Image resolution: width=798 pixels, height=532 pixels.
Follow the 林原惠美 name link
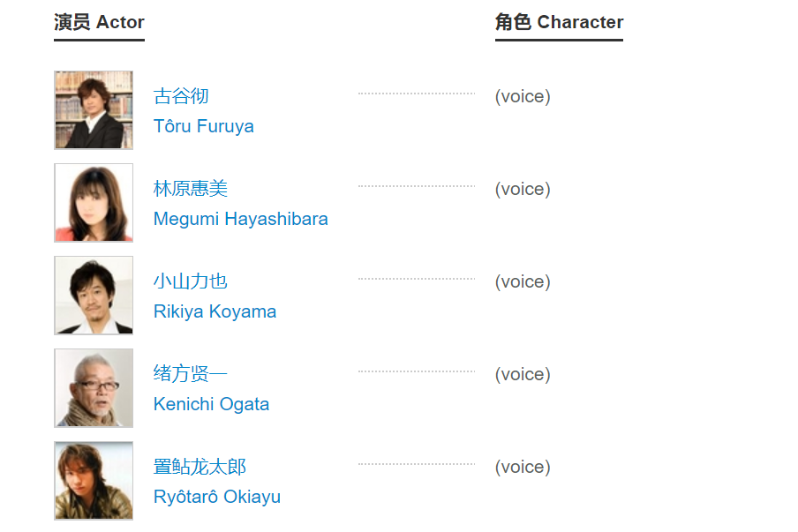point(191,189)
